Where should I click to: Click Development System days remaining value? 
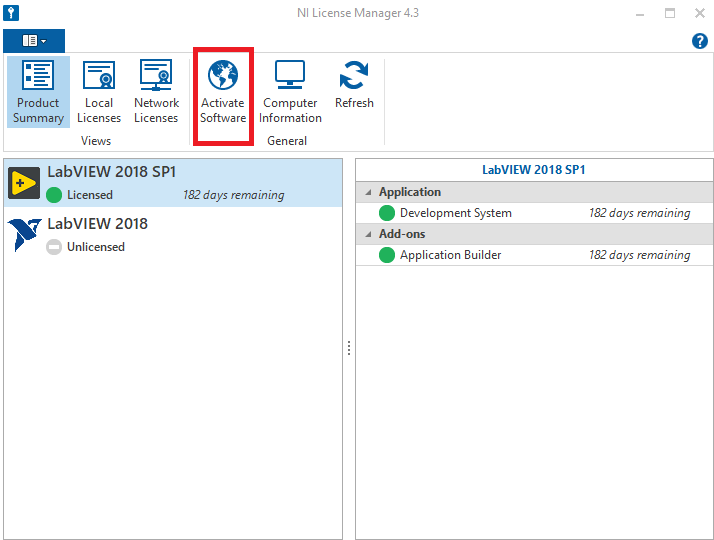click(639, 213)
